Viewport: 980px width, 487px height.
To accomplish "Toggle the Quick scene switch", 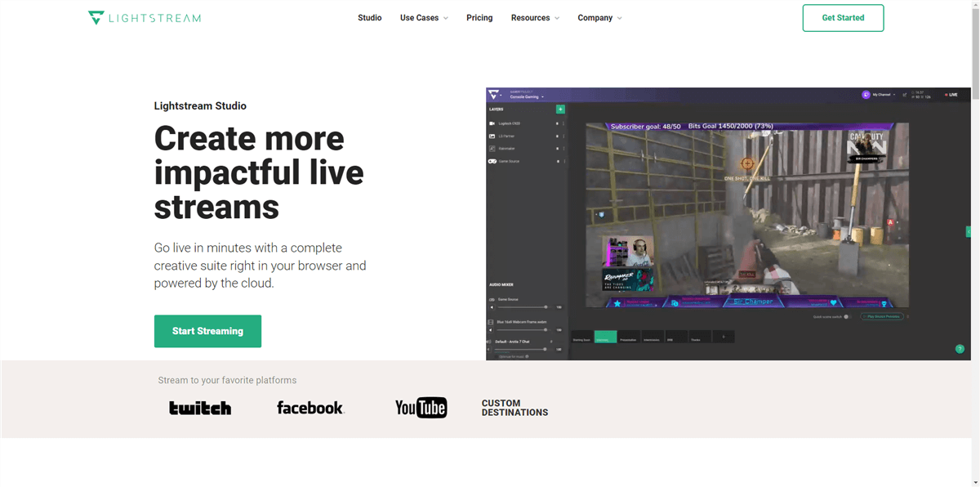I will coord(847,316).
